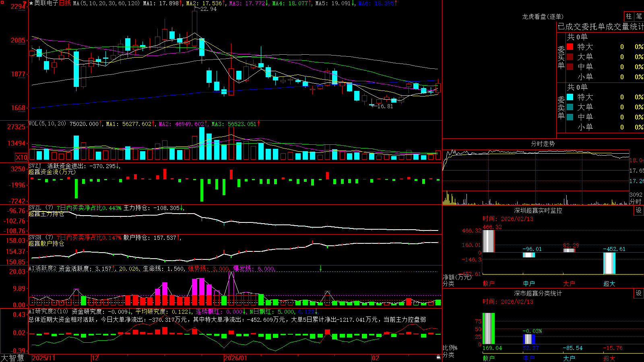The height and width of the screenshot is (362, 644).
Task: Click the 已成交委托单成交量统计 heading
Action: click(x=601, y=27)
